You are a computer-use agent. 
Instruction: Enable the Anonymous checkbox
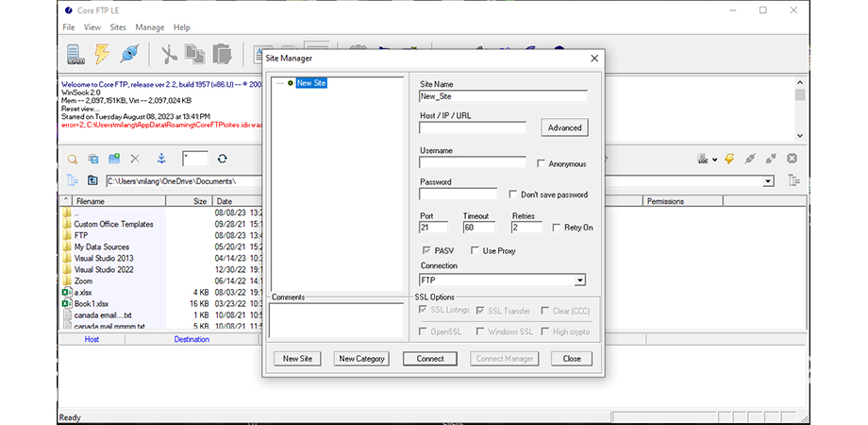coord(541,164)
